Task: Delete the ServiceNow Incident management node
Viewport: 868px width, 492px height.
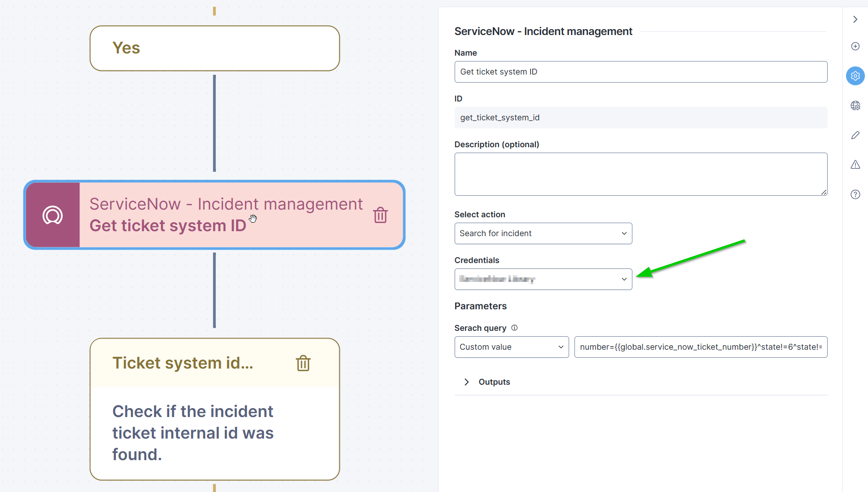Action: 380,215
